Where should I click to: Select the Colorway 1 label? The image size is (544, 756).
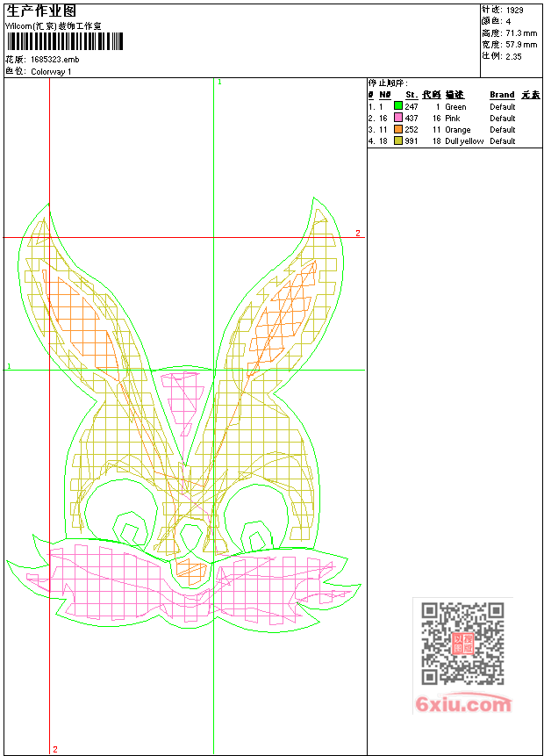(x=51, y=72)
